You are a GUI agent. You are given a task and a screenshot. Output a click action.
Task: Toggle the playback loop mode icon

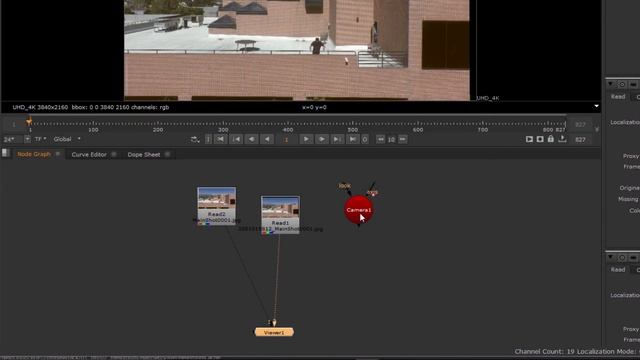195,139
